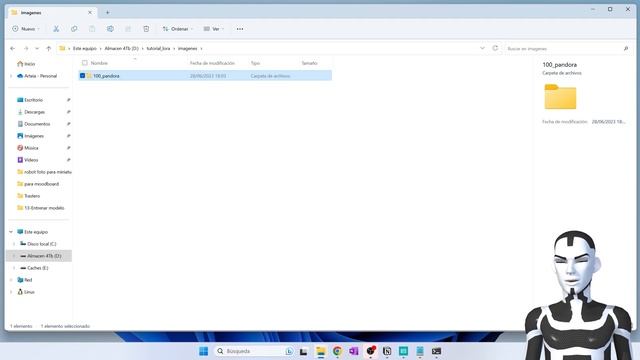This screenshot has width=640, height=360.
Task: Open the terminal icon on the taskbar
Action: point(436,351)
